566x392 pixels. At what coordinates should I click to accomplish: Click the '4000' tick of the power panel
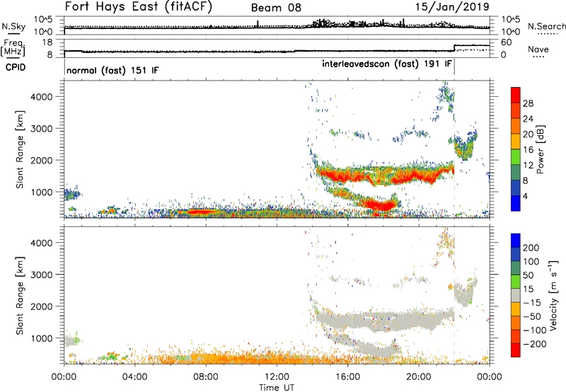coord(41,96)
